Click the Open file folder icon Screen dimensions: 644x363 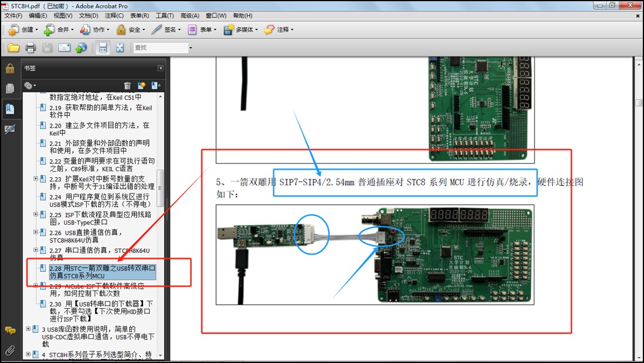tap(14, 48)
